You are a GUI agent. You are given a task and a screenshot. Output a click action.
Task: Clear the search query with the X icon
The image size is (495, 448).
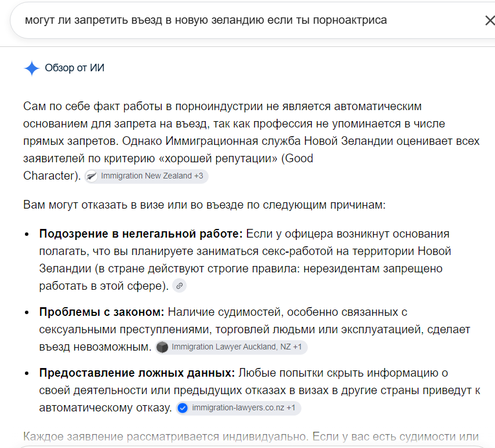coord(490,20)
